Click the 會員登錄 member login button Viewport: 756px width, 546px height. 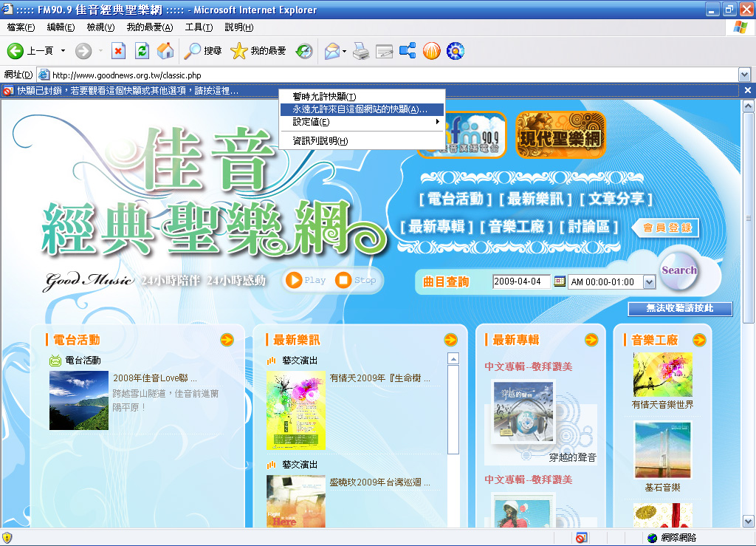pyautogui.click(x=667, y=228)
